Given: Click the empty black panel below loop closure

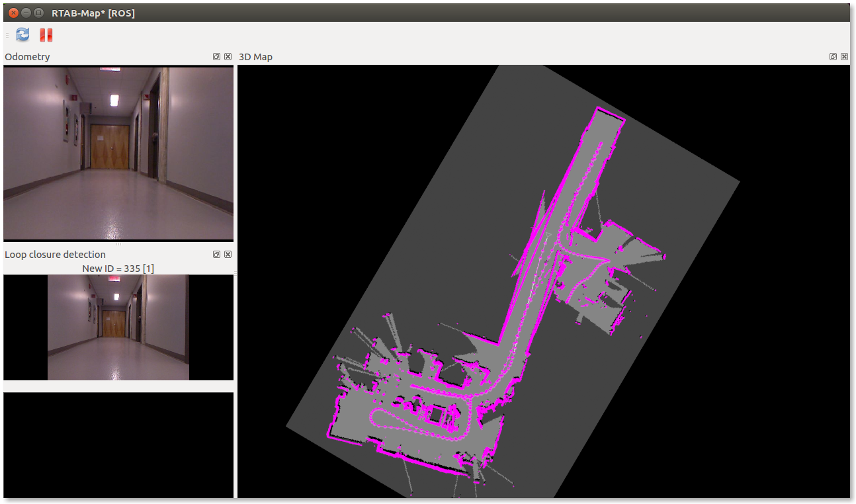Looking at the screenshot, I should tap(118, 444).
